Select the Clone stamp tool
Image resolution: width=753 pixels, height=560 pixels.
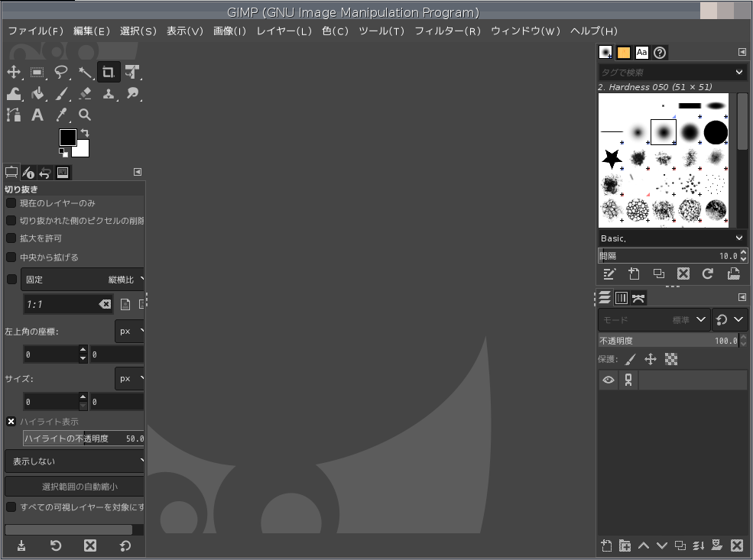(x=109, y=93)
